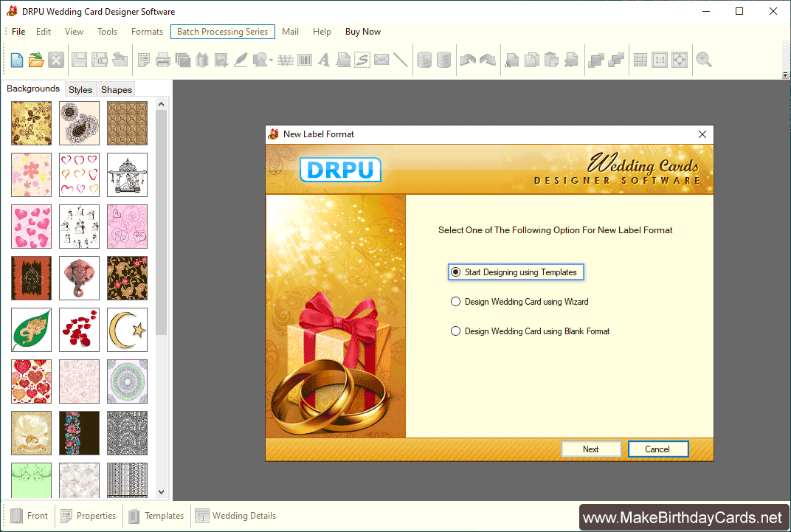This screenshot has height=532, width=791.
Task: Close the New Label Format dialog
Action: (x=702, y=134)
